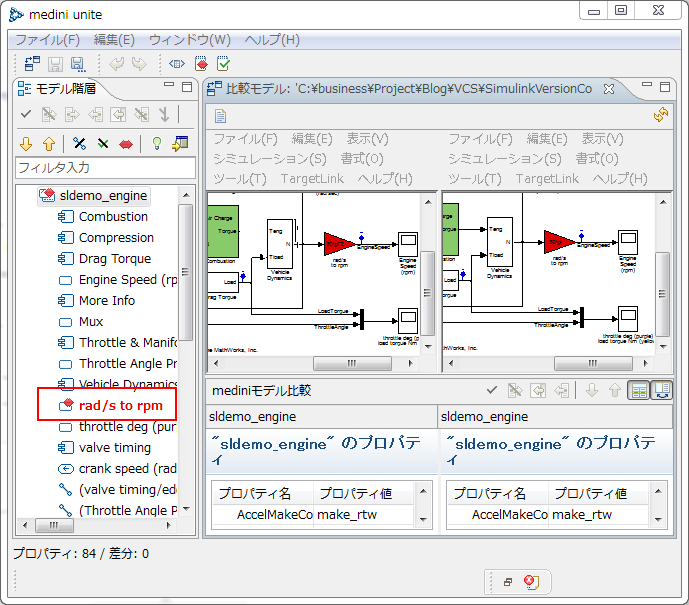Toggle the rightmost sync button in medini comparison panel

[x=661, y=391]
